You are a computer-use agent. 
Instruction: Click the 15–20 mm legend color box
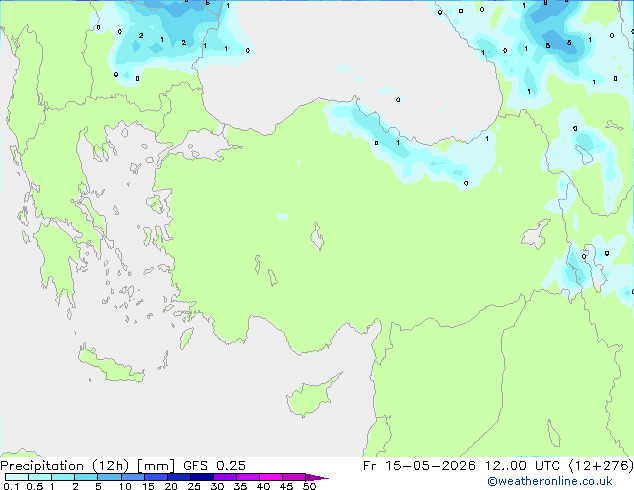click(x=155, y=477)
